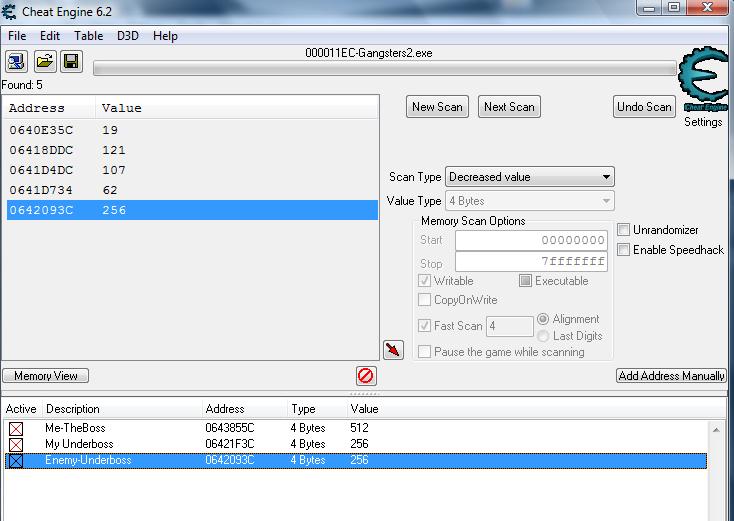The height and width of the screenshot is (521, 734).
Task: Click the address list scroll-up arrow
Action: (x=716, y=429)
